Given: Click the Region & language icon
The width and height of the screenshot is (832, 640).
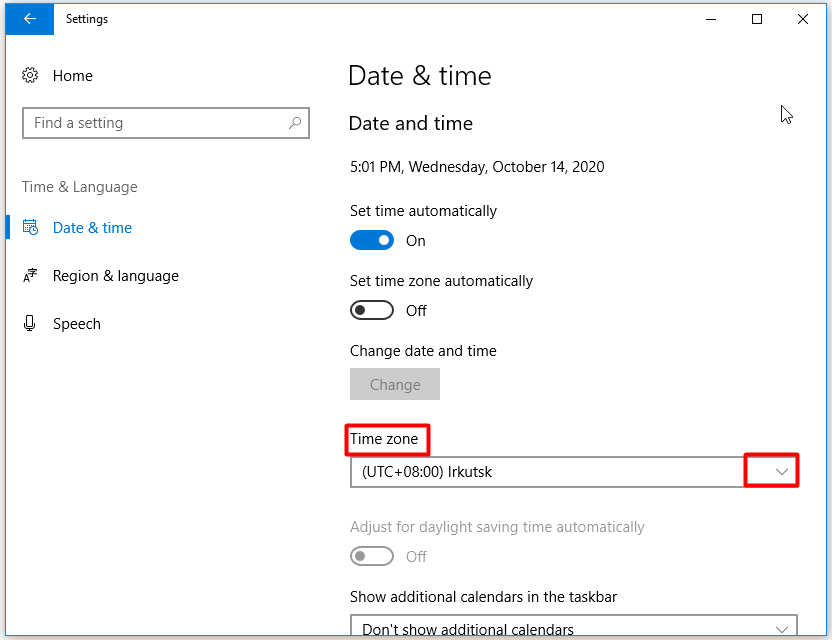Looking at the screenshot, I should [30, 275].
